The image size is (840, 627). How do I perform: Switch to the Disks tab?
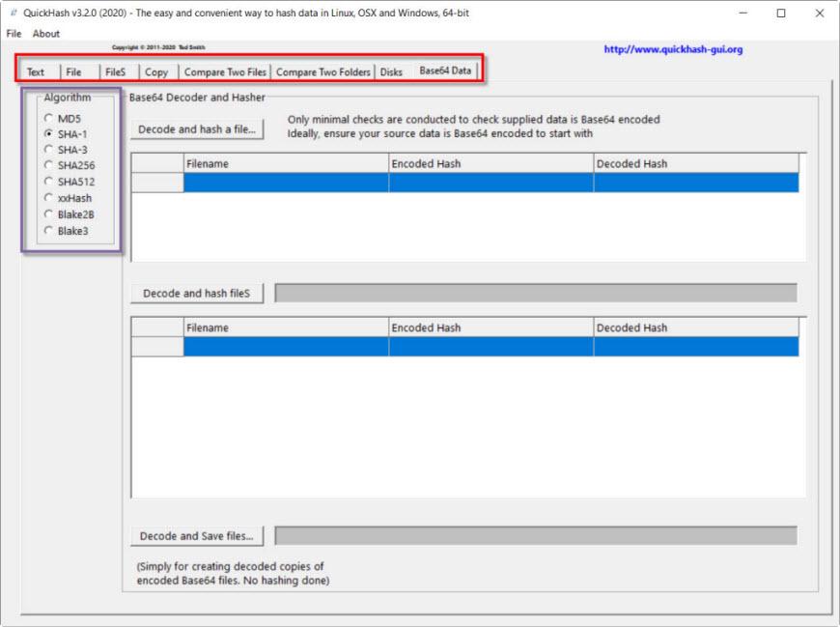[x=391, y=71]
